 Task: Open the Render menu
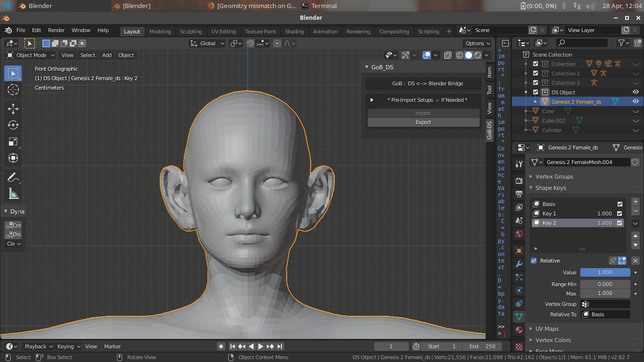pos(56,30)
